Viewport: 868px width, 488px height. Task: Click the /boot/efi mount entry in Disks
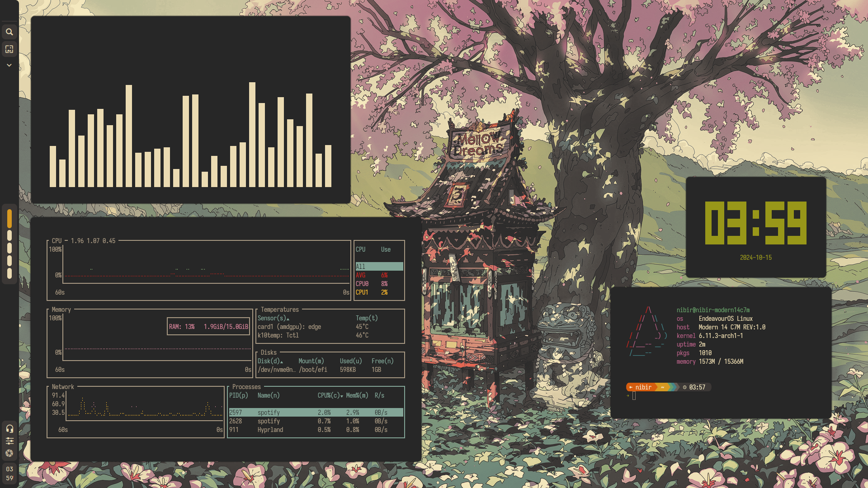[313, 369]
